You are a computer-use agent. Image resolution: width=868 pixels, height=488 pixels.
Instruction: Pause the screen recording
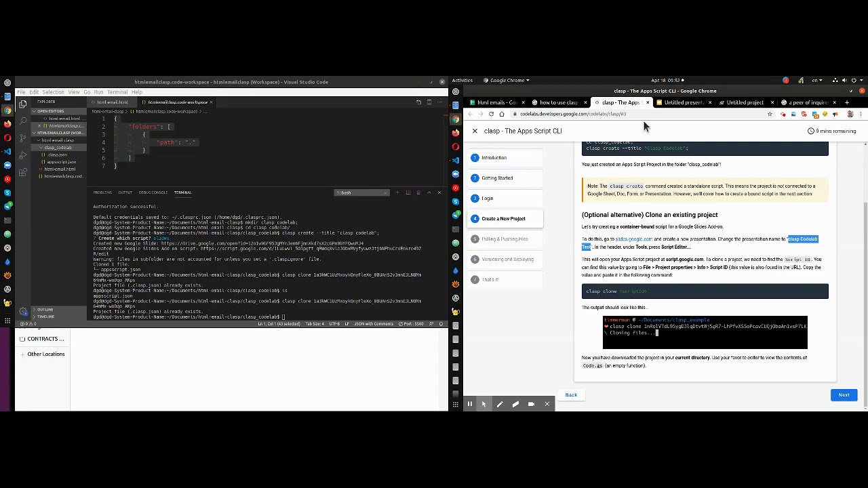(469, 404)
